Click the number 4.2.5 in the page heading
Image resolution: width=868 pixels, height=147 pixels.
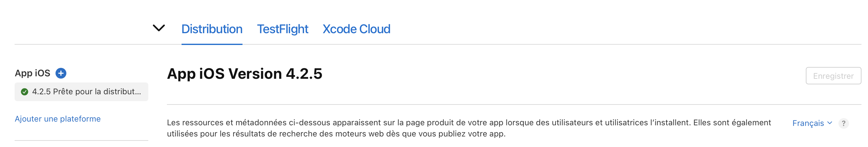click(x=304, y=74)
